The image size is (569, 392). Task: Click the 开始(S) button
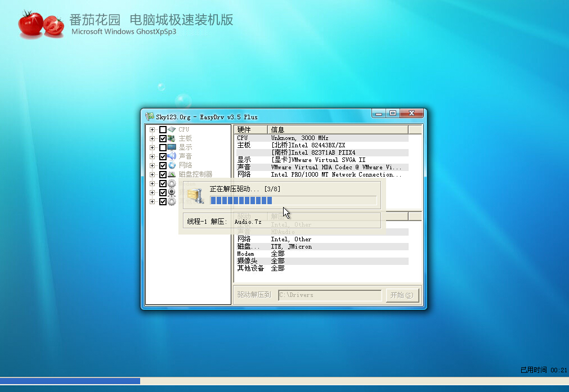pyautogui.click(x=402, y=295)
